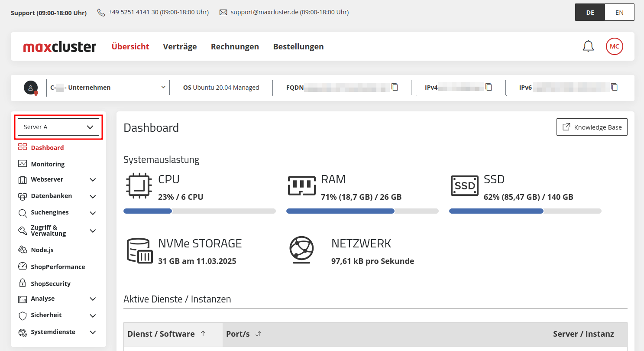Switch language to EN
This screenshot has height=351, width=644.
[x=619, y=12]
